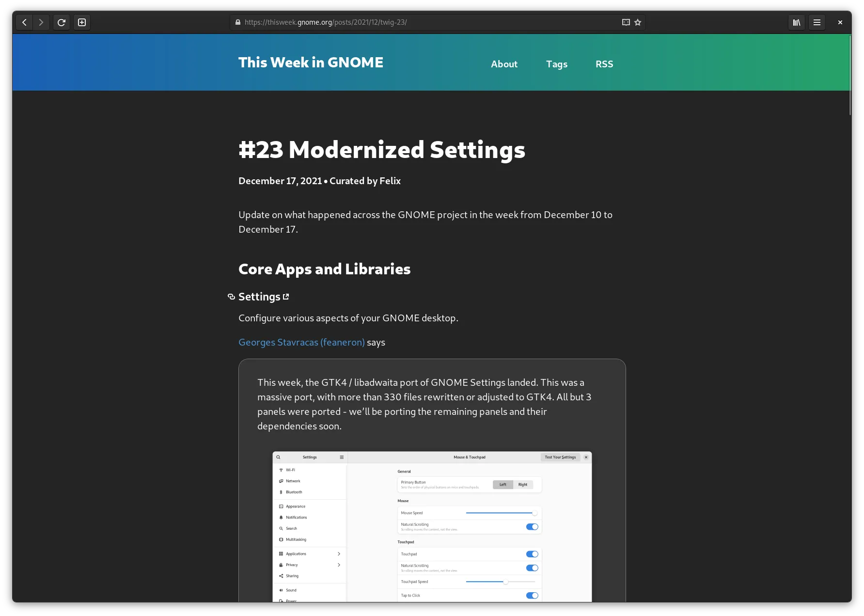Toggle reader mode icon in address bar
864x616 pixels.
(x=626, y=22)
